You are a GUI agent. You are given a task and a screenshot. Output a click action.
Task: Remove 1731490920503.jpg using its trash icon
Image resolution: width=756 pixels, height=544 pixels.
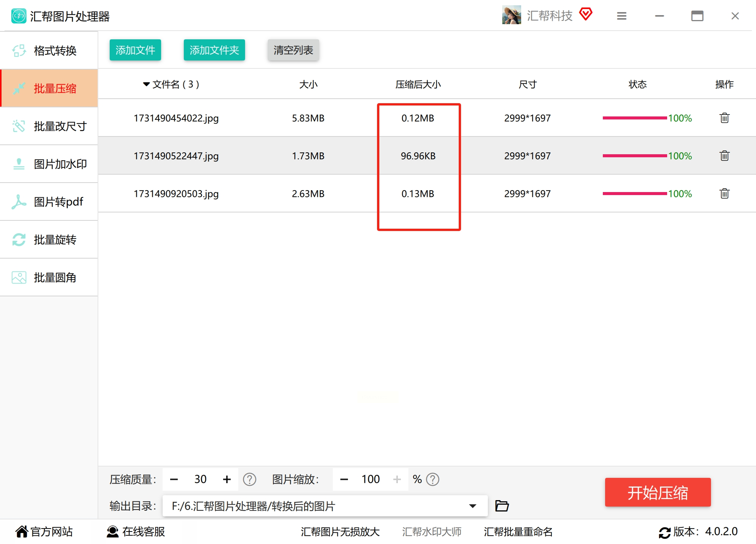coord(724,194)
